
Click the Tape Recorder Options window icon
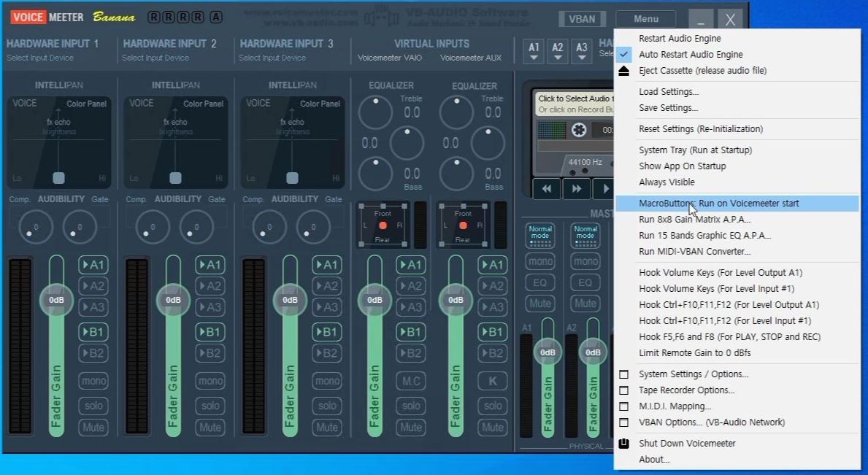coord(624,390)
